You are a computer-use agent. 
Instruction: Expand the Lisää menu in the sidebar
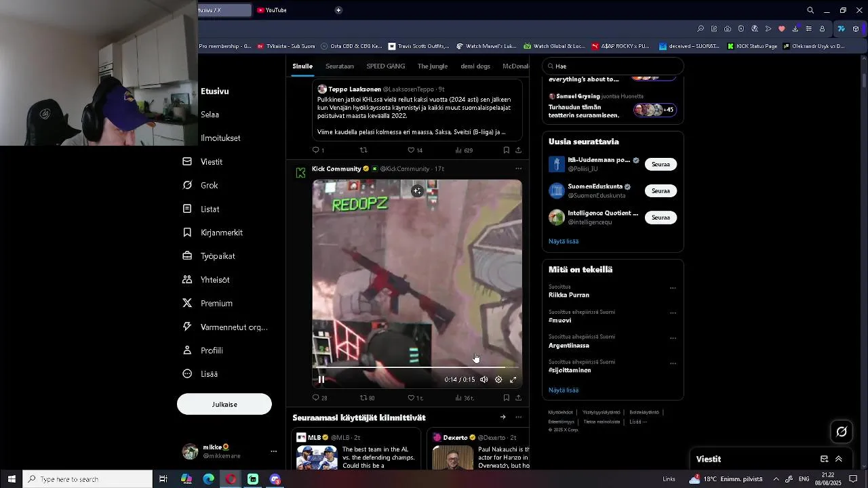pos(201,374)
